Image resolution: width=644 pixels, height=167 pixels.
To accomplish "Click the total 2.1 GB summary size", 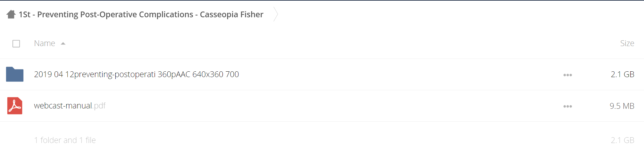I will coord(622,140).
